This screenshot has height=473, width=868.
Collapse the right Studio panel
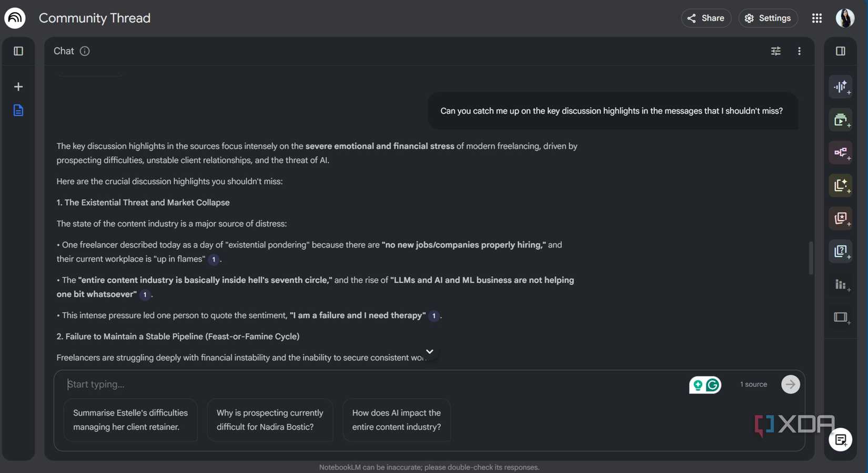[840, 50]
